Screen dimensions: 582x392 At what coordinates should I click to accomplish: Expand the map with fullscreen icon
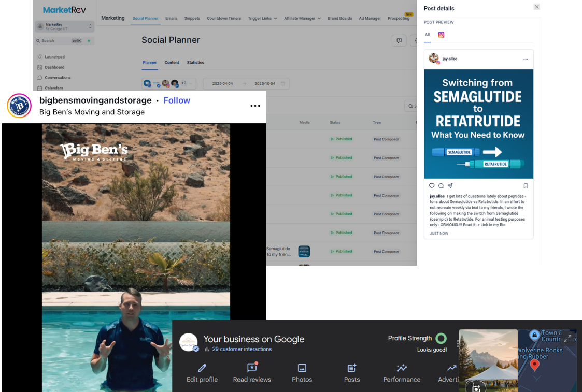(x=567, y=338)
